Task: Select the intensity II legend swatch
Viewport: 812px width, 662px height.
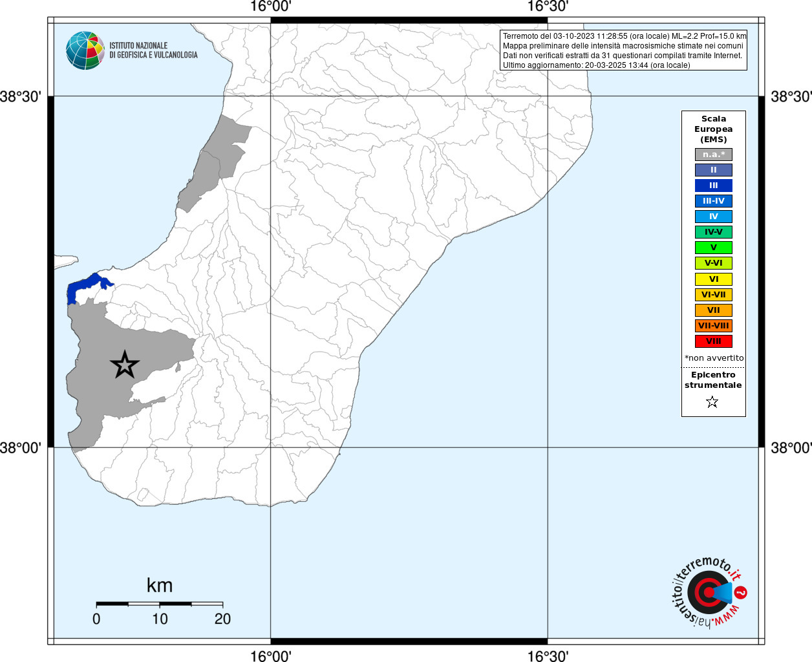Action: tap(714, 170)
